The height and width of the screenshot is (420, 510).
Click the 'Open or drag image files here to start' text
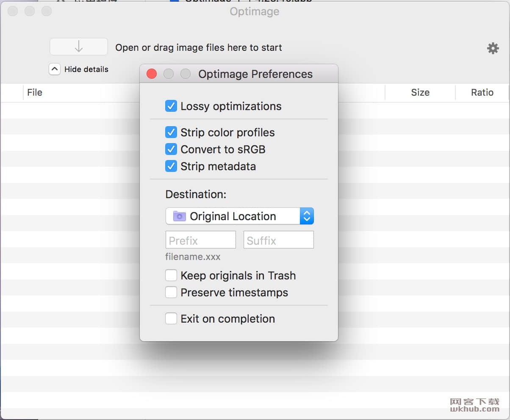point(199,47)
